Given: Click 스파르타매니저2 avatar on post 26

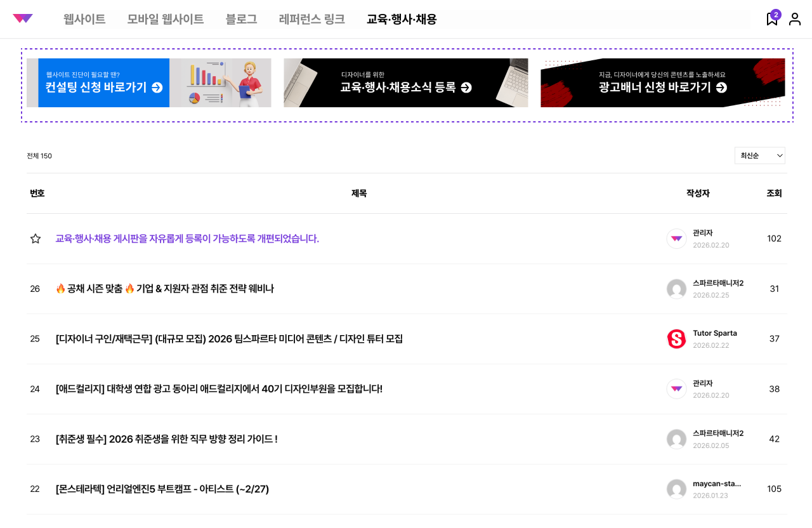Looking at the screenshot, I should click(676, 289).
